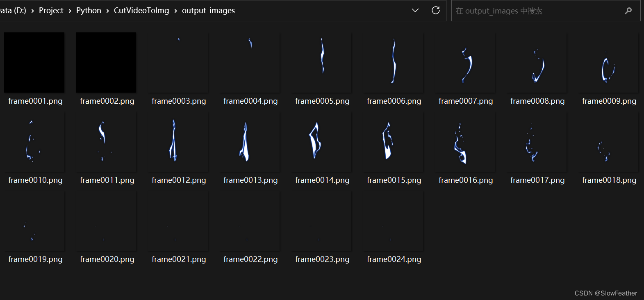This screenshot has height=300, width=644.
Task: Expand the address bar history dropdown
Action: (415, 10)
